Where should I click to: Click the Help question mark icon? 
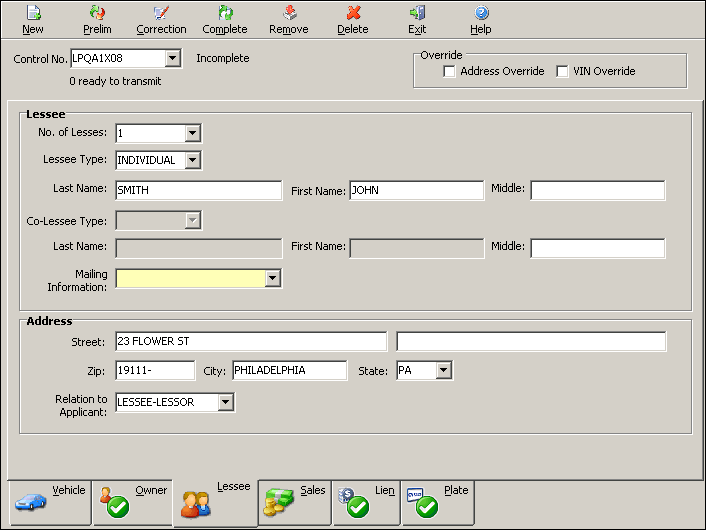[x=481, y=12]
